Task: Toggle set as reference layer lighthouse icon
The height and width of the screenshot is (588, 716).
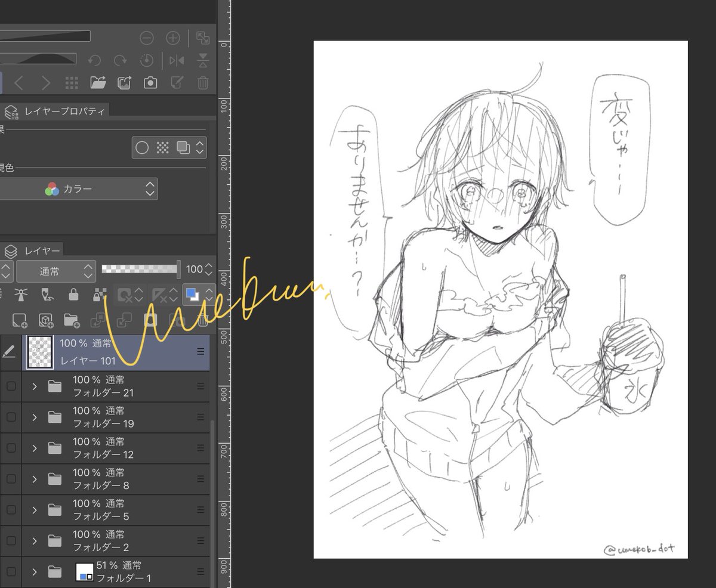Action: click(x=20, y=295)
